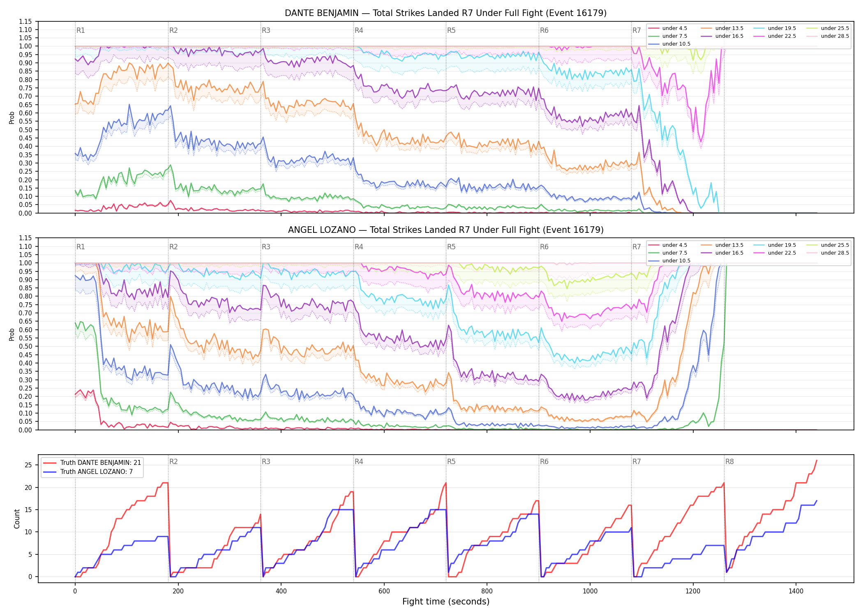Click green 'under 7.5' swatch in Angel Lozano legend
Image resolution: width=863 pixels, height=616 pixels.
654,253
